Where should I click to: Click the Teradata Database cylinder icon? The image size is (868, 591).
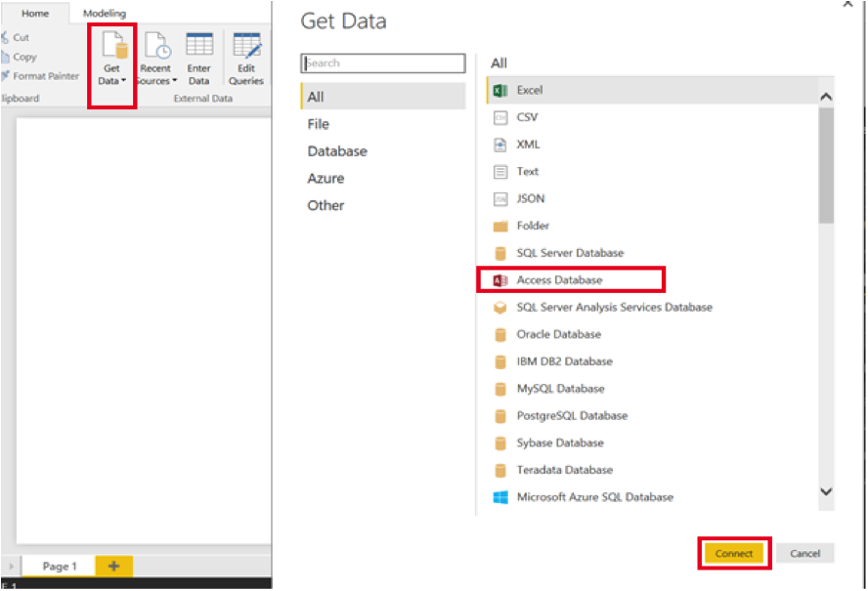(500, 470)
